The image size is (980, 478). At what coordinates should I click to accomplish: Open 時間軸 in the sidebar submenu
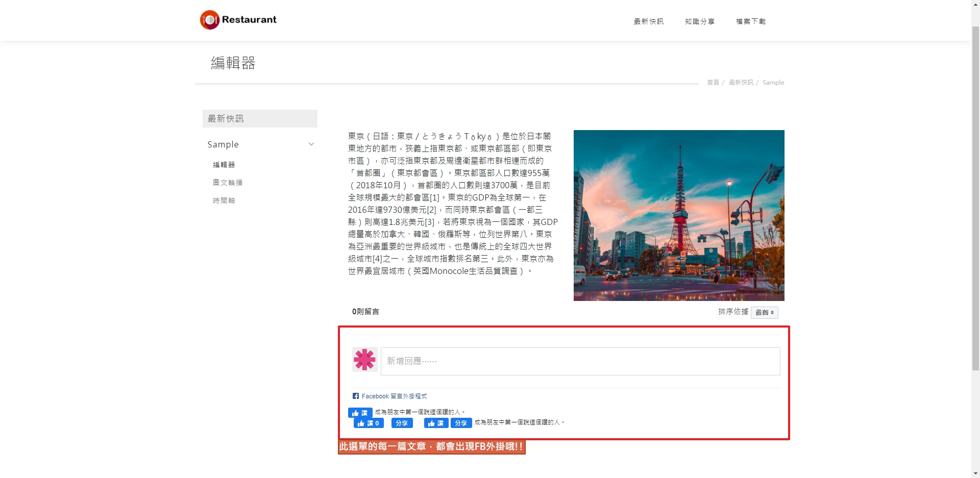[x=224, y=200]
